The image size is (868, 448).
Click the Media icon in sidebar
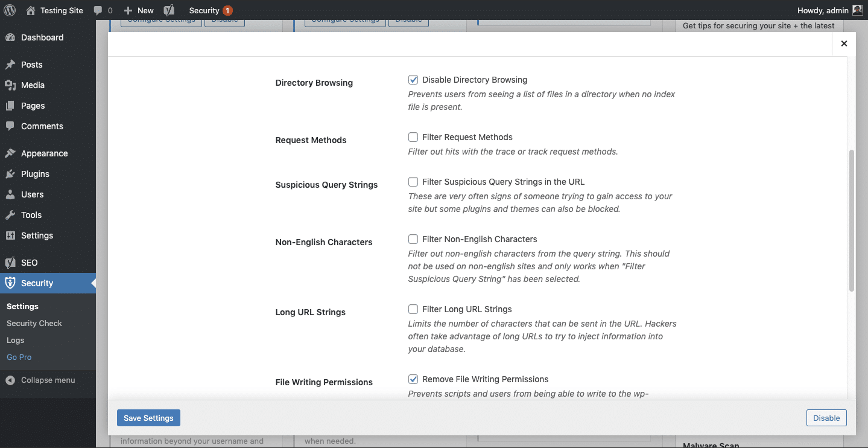[10, 85]
